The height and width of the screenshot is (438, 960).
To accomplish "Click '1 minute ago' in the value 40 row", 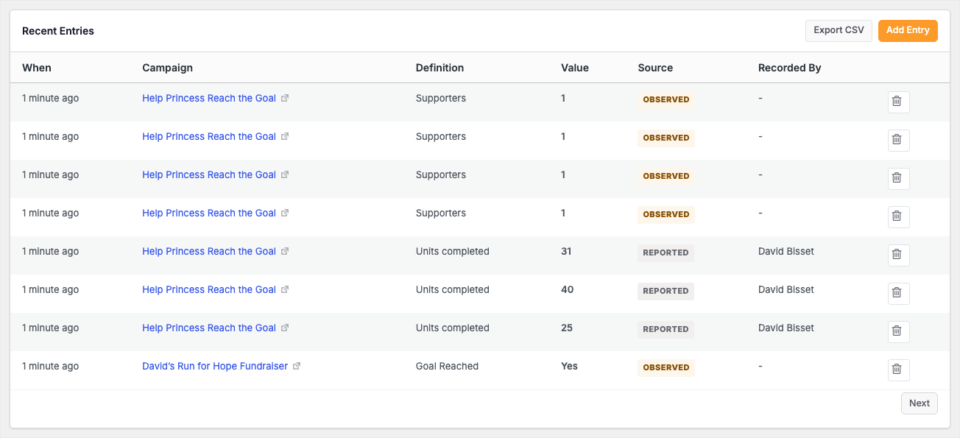I will click(x=50, y=290).
